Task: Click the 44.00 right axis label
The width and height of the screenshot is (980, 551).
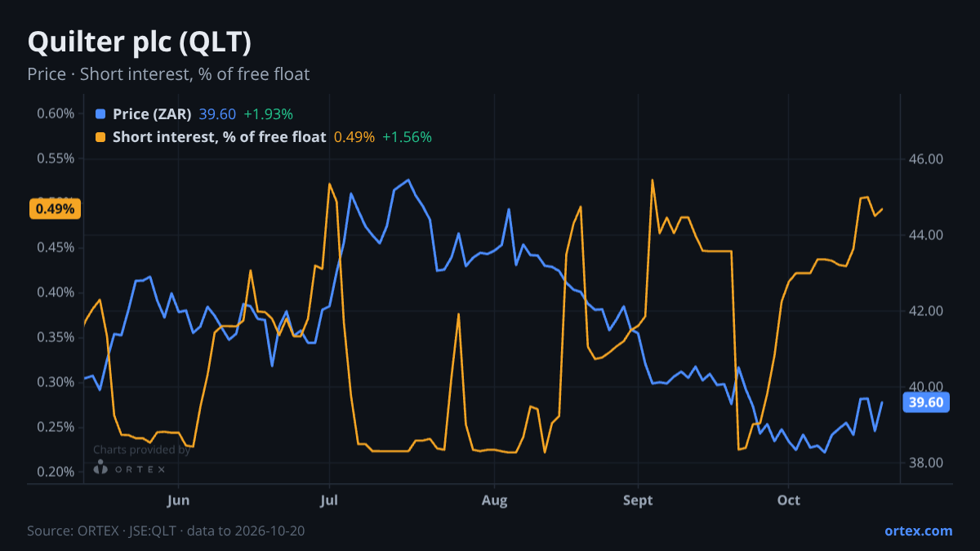Action: pyautogui.click(x=927, y=235)
